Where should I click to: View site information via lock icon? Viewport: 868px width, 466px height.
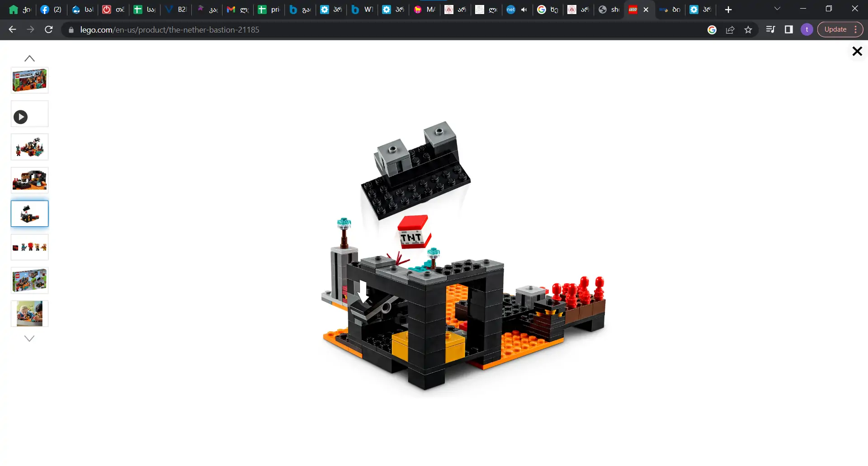71,30
